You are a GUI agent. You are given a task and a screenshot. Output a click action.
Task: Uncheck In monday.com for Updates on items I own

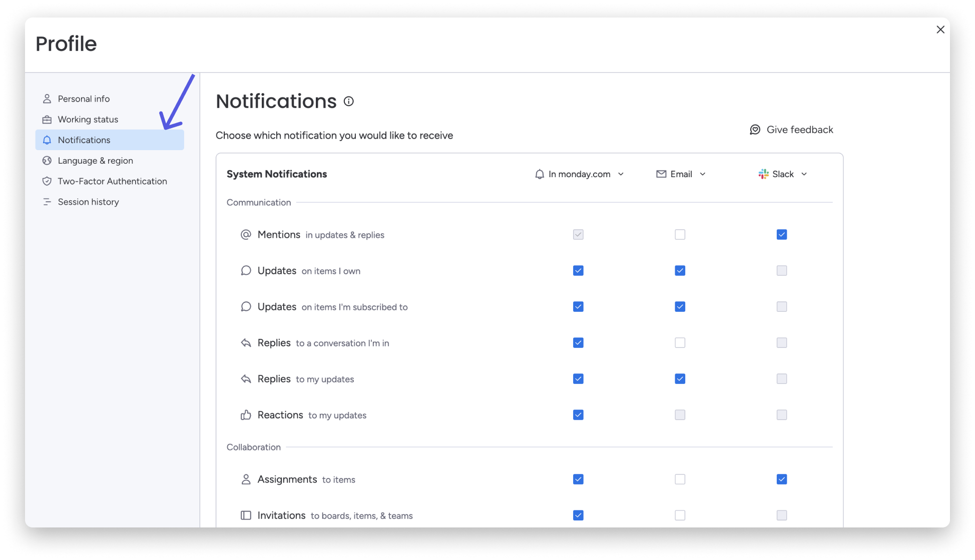tap(578, 271)
